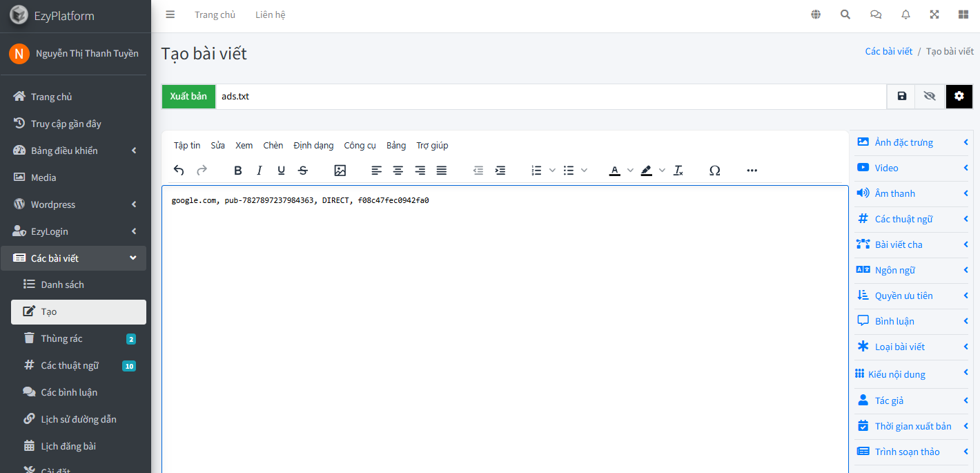Screen dimensions: 980x473
Task: Toggle bold formatting
Action: click(x=237, y=171)
